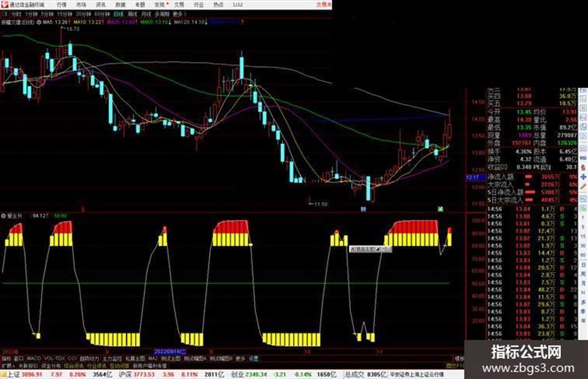This screenshot has height=379, width=588.
Task: Click the 2022/08/16 date marker
Action: 170,352
